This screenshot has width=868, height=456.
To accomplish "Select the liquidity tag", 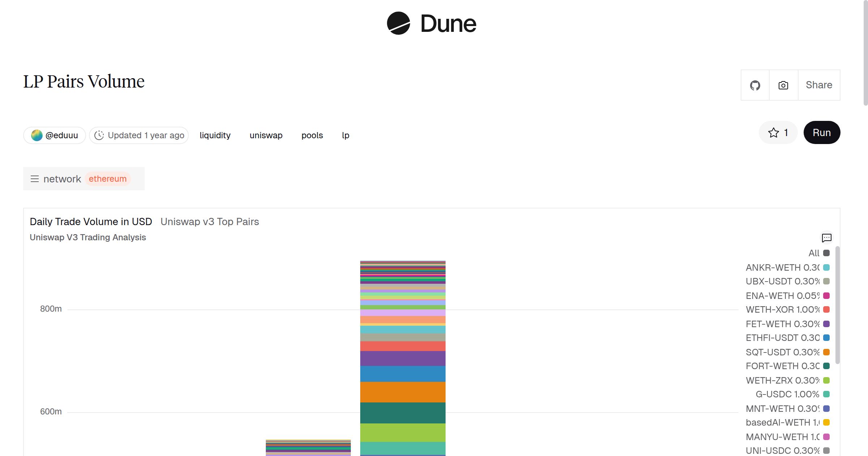I will click(215, 135).
